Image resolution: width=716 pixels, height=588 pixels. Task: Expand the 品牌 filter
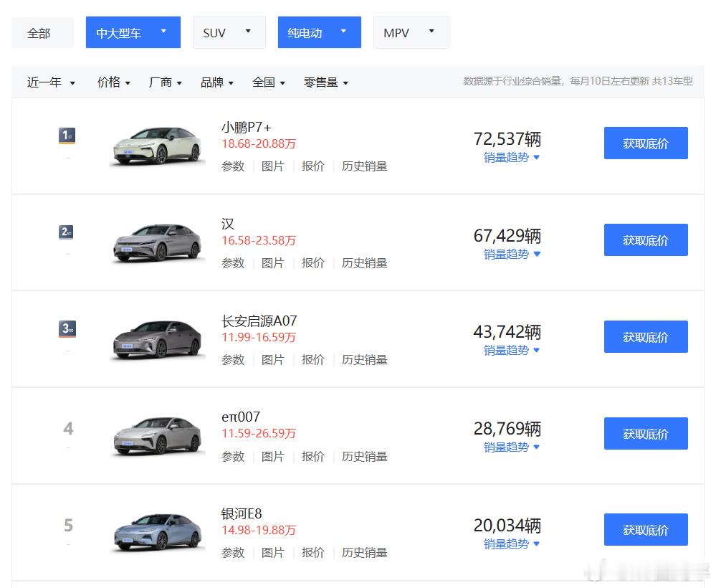pos(217,82)
